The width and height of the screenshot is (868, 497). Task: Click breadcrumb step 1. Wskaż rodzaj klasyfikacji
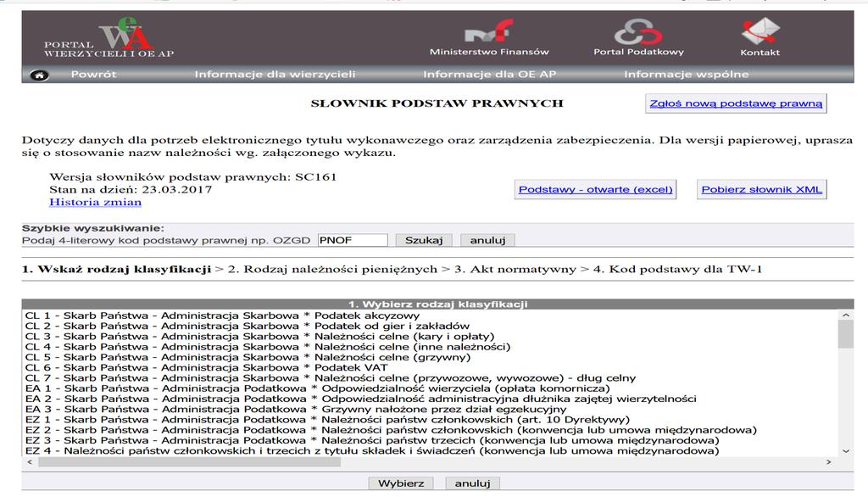click(x=117, y=269)
